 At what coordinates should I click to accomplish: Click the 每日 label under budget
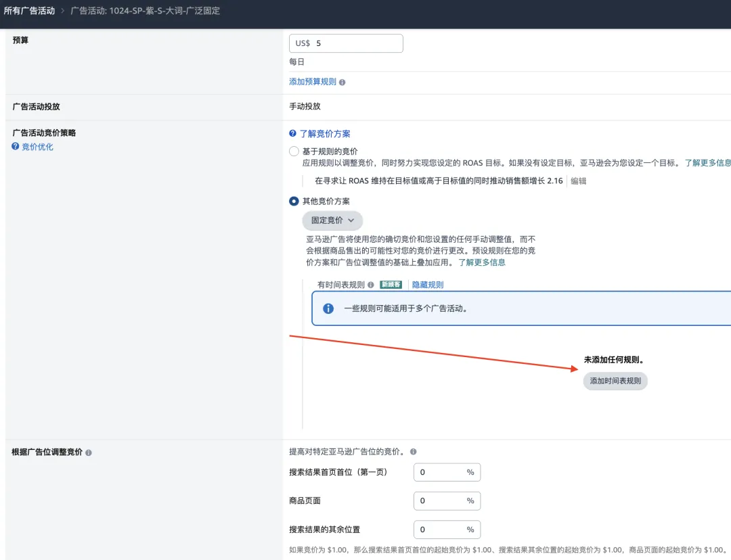(x=296, y=62)
